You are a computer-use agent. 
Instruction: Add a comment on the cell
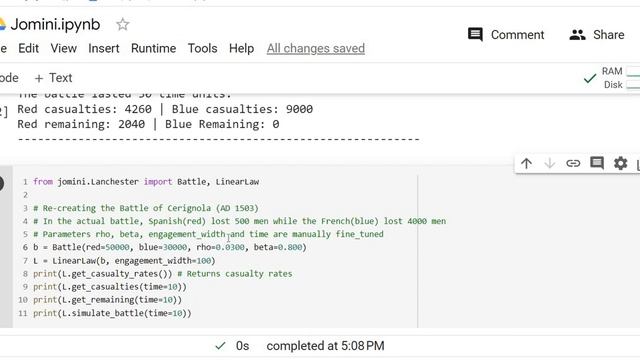597,163
